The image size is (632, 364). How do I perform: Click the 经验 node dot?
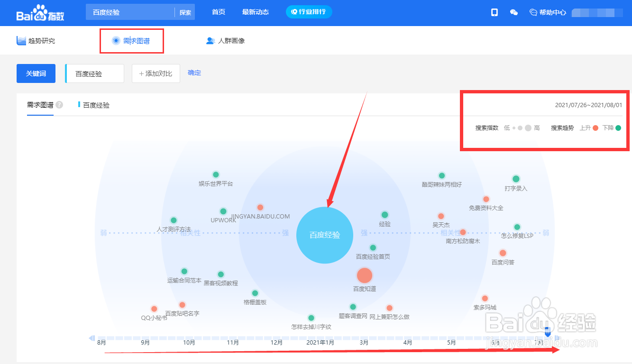pos(385,215)
